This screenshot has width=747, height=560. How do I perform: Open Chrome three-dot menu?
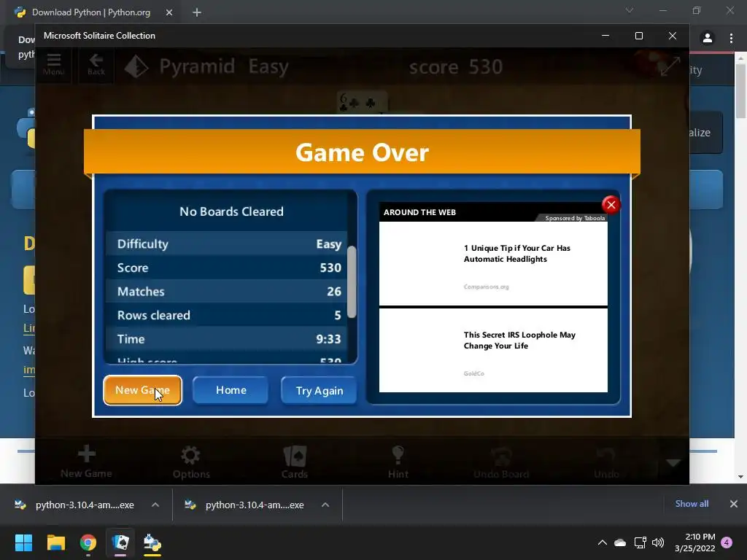[731, 38]
